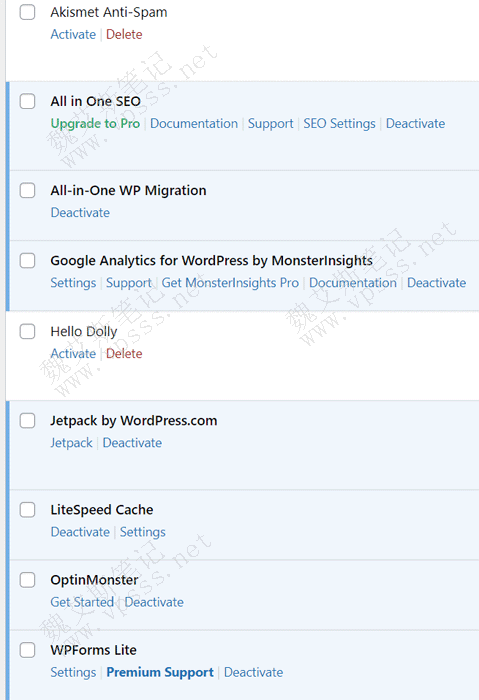Delete the Akismet Anti-Spam plugin
This screenshot has width=479, height=700.
tap(124, 34)
